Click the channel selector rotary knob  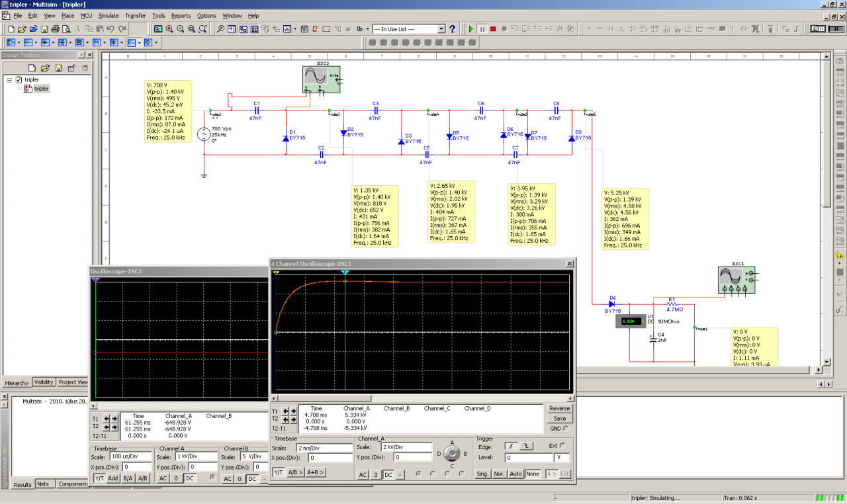point(453,453)
